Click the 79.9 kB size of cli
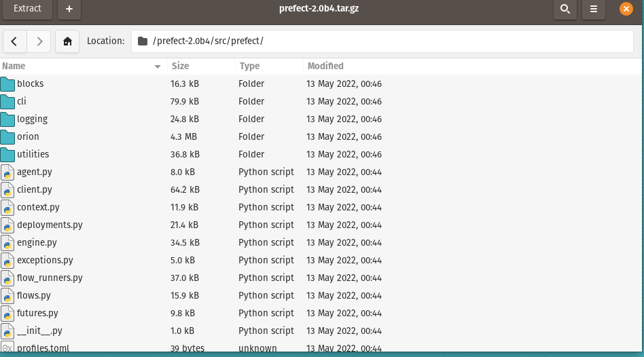The image size is (644, 357). pos(185,101)
